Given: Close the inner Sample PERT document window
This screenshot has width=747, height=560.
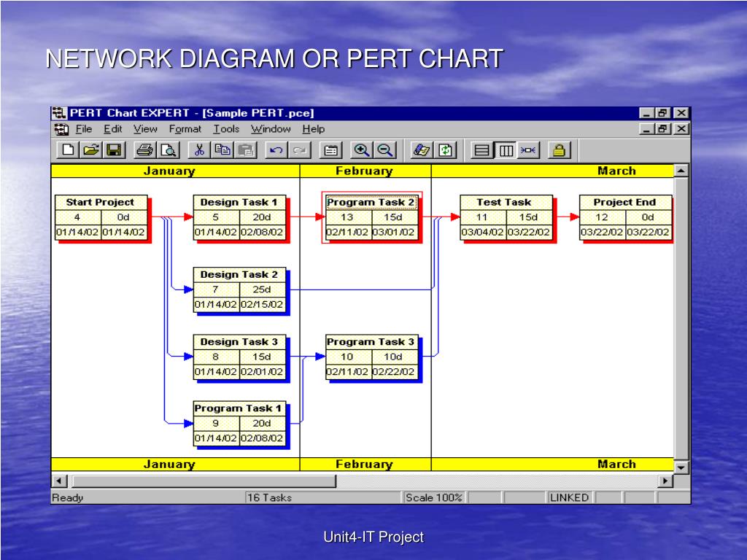Looking at the screenshot, I should click(x=681, y=129).
